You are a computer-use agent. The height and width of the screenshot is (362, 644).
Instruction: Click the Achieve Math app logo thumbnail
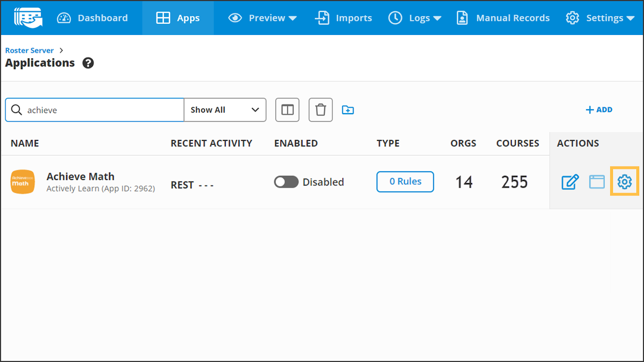23,182
